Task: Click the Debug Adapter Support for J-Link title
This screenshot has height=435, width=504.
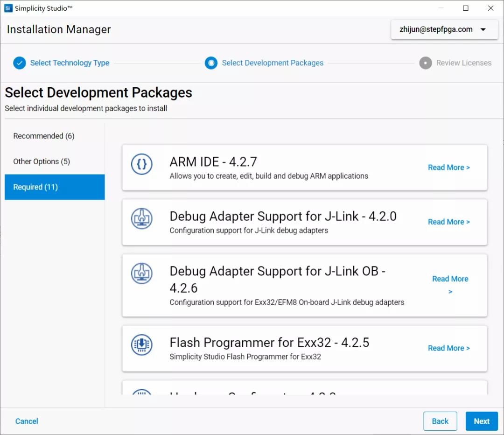Action: pyautogui.click(x=283, y=217)
